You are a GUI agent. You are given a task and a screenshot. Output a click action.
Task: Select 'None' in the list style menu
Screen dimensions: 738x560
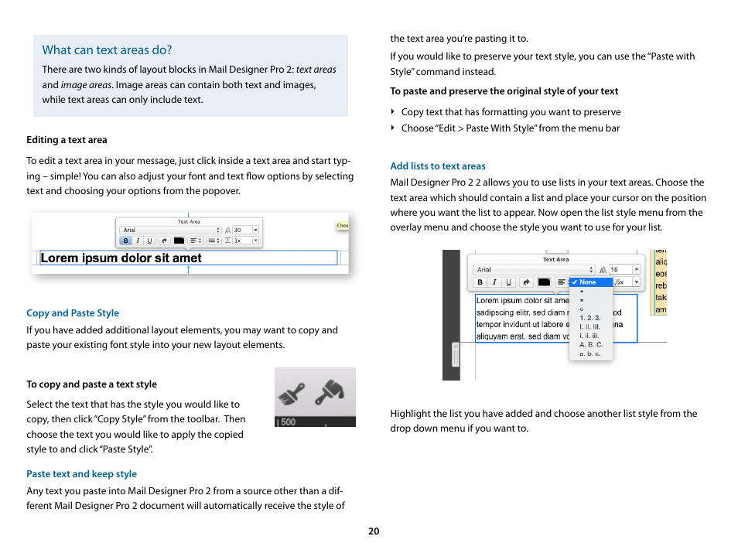click(x=591, y=282)
